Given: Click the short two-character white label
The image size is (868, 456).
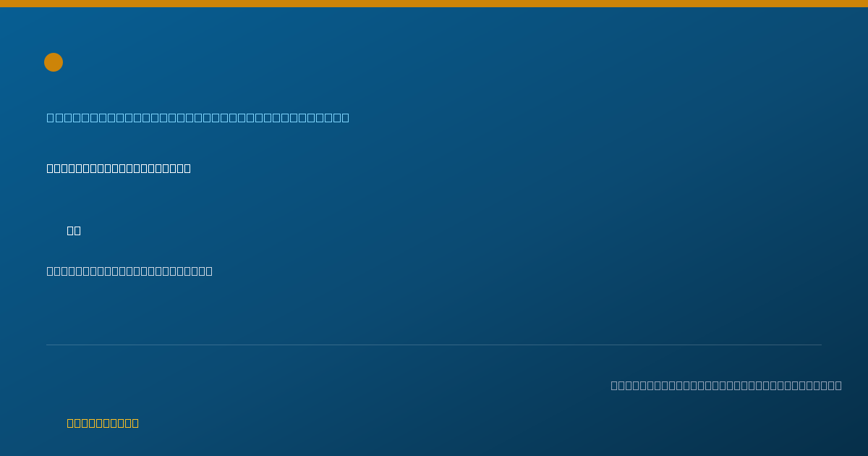Looking at the screenshot, I should point(74,230).
